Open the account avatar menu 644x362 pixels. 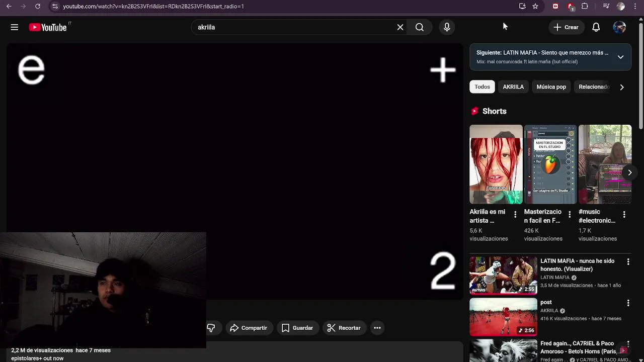tap(619, 27)
